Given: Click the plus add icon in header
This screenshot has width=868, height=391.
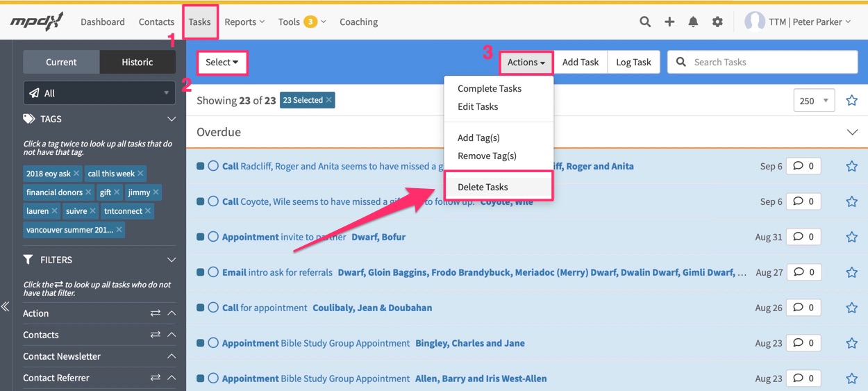Looking at the screenshot, I should 669,22.
